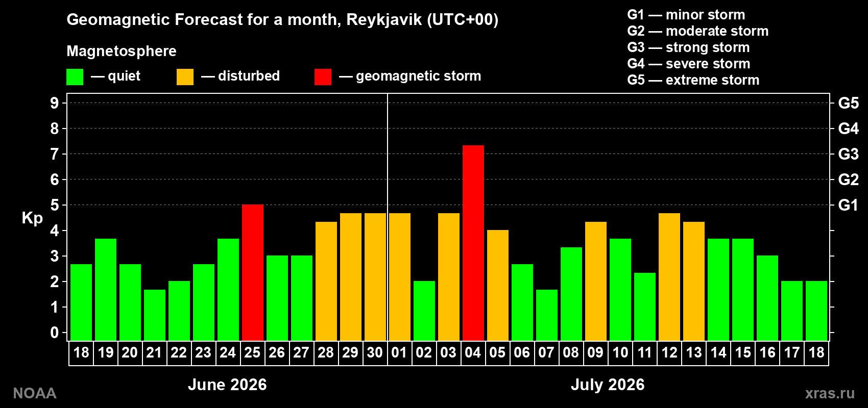Image resolution: width=868 pixels, height=408 pixels.
Task: Click the 'G5 — extreme storm' legend line
Action: coord(693,80)
